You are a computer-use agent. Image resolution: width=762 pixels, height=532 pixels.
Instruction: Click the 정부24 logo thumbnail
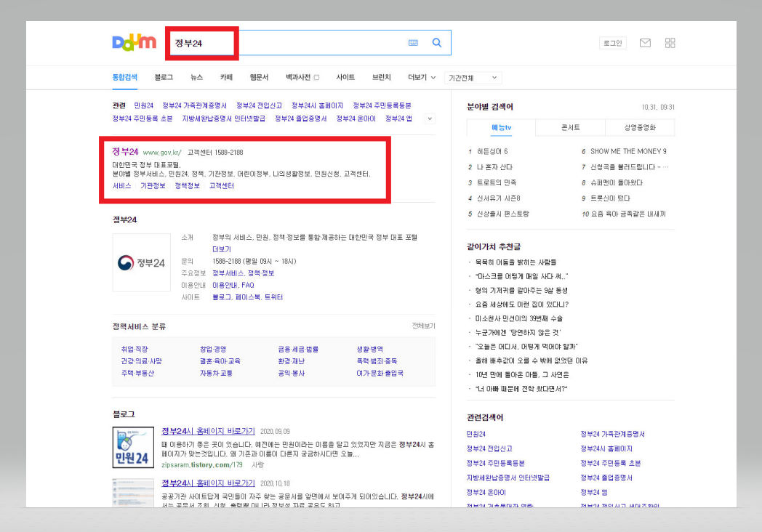[x=141, y=262]
